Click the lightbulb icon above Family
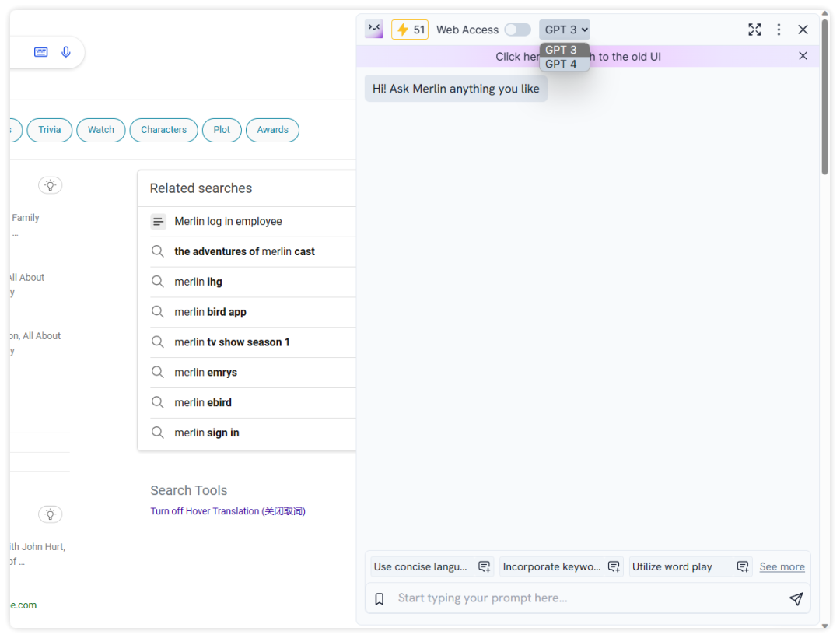This screenshot has height=638, width=840. tap(51, 185)
